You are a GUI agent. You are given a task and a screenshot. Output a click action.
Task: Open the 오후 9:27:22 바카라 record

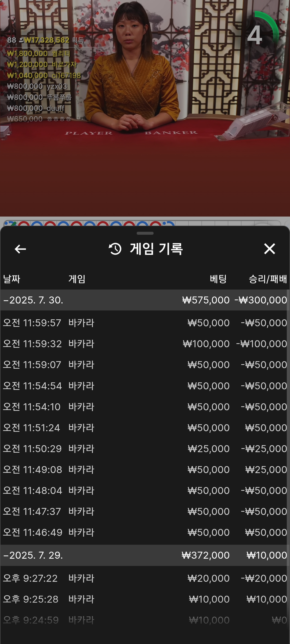[x=145, y=578]
